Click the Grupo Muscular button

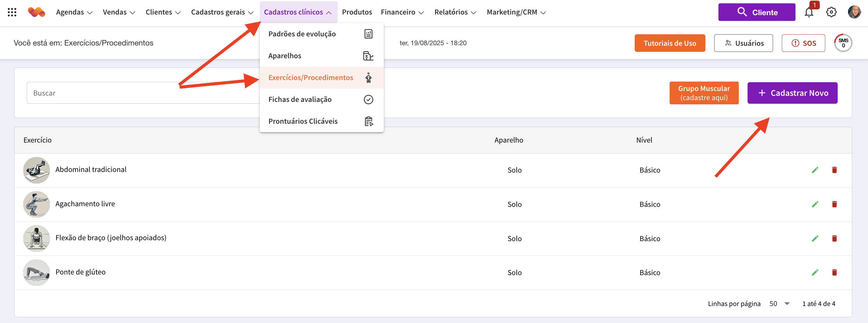point(704,93)
